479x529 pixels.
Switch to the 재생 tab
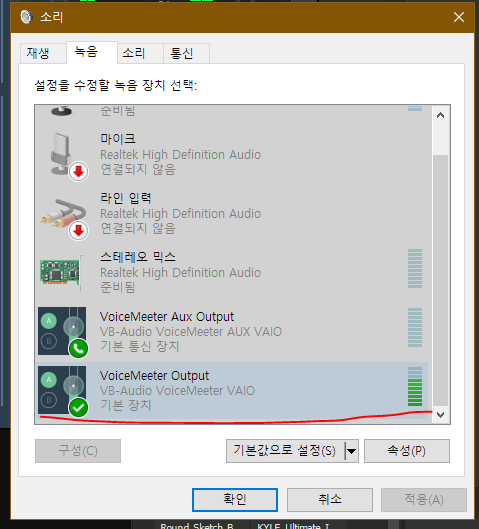[43, 53]
